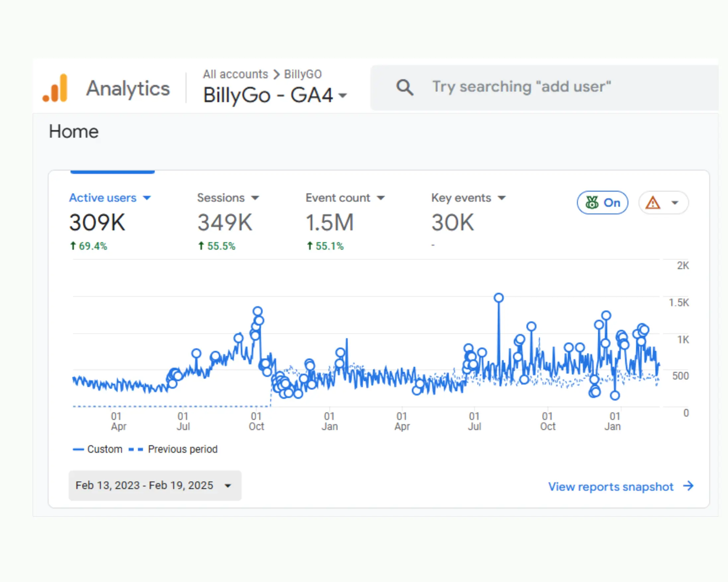Click the All accounts breadcrumb link
The width and height of the screenshot is (728, 582).
click(235, 74)
